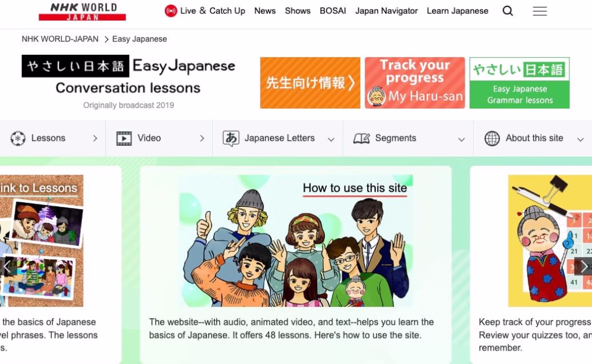Click the Japanese Letters あ icon

(231, 139)
